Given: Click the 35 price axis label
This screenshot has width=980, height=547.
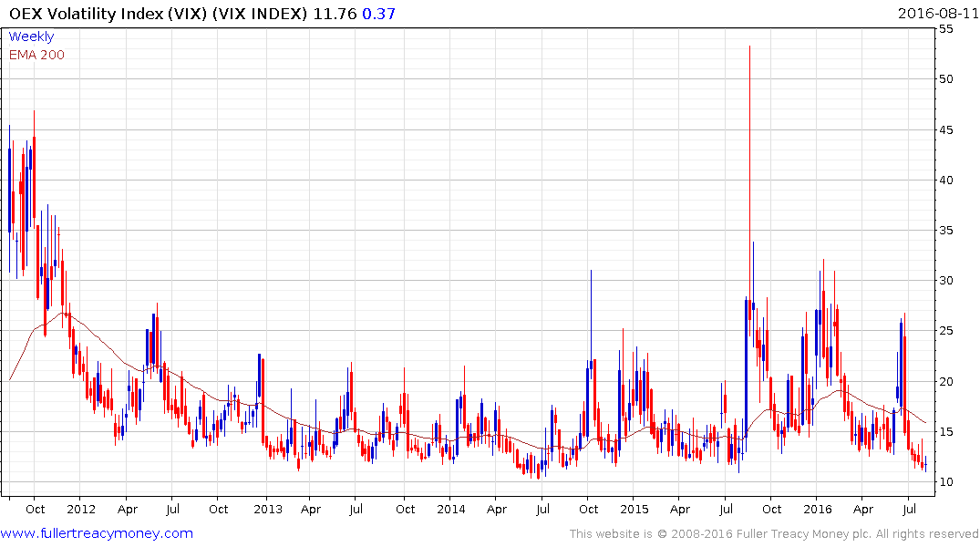Looking at the screenshot, I should [945, 230].
